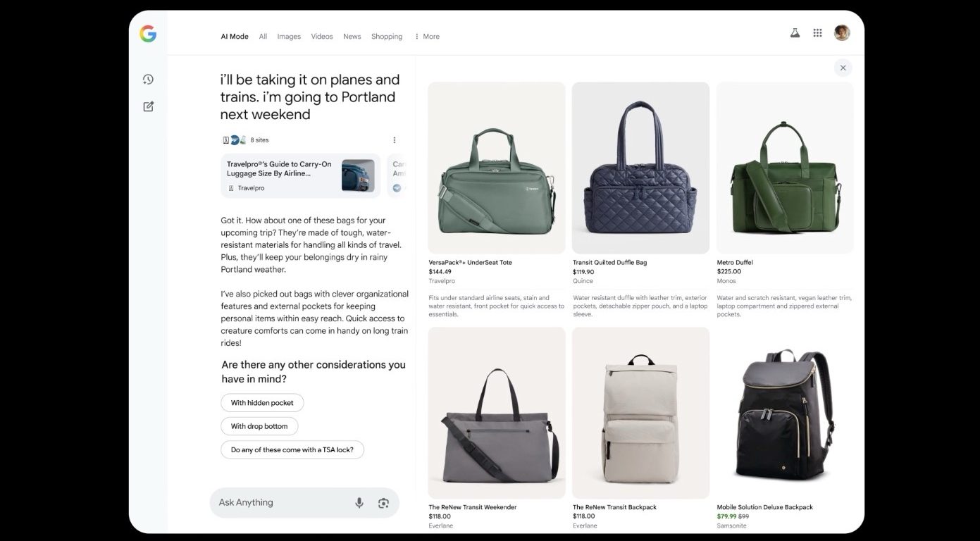Viewport: 980px width, 541px height.
Task: Choose the 'With drop bottom' chip
Action: click(259, 426)
